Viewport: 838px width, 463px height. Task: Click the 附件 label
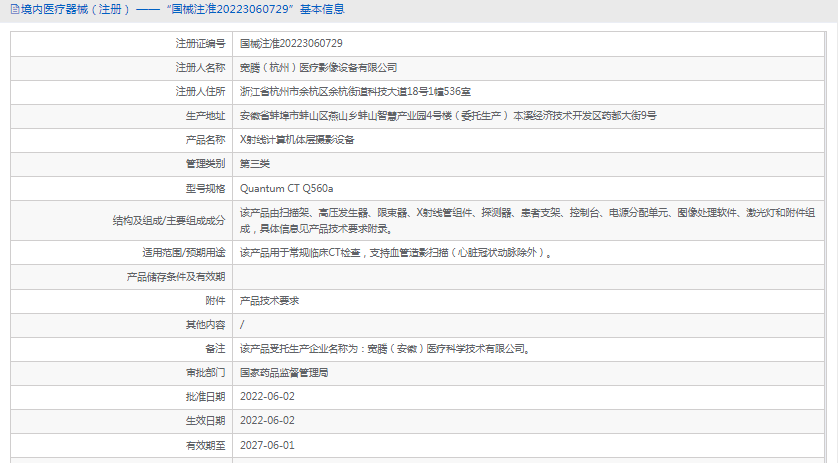tap(215, 301)
